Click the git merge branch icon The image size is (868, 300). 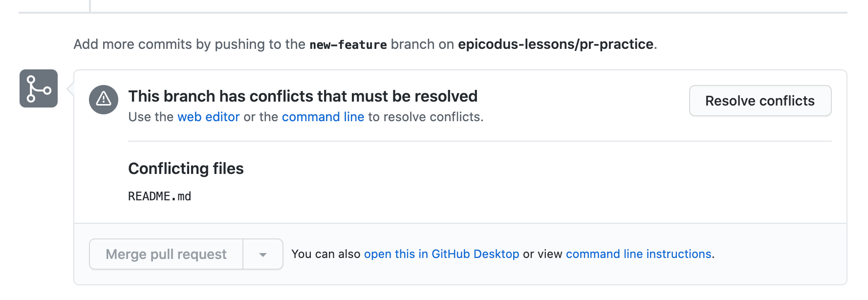39,88
